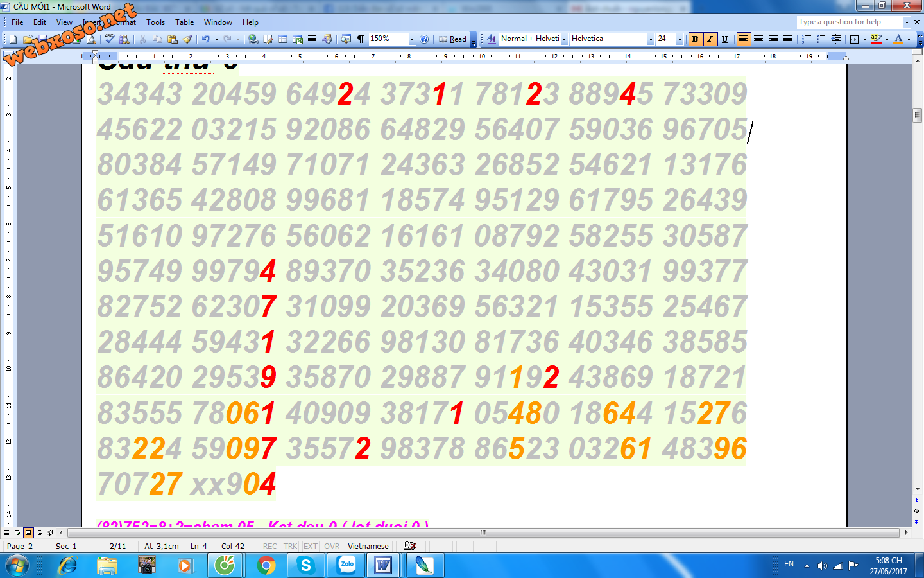Justify the paragraph text

click(x=788, y=39)
